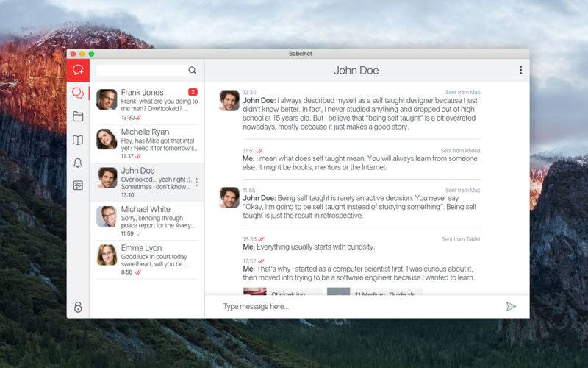Start a new chat with the red compose icon
This screenshot has width=588, height=368.
[78, 70]
